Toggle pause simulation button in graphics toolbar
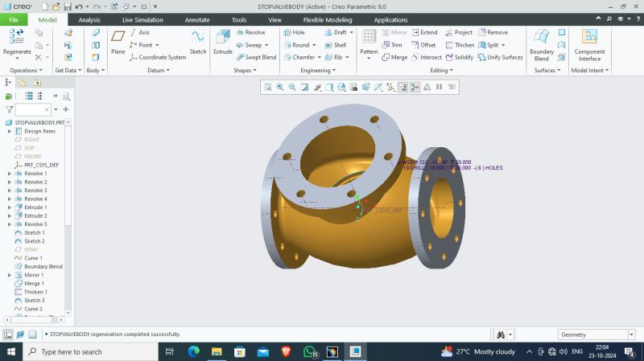This screenshot has width=644, height=361. click(x=439, y=87)
